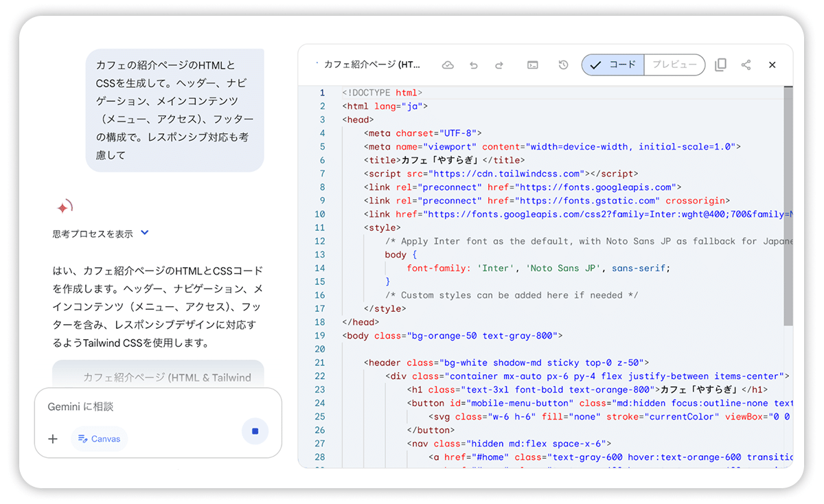
Task: Click the fonts.gstatic.com crossorigin line
Action: click(x=547, y=201)
